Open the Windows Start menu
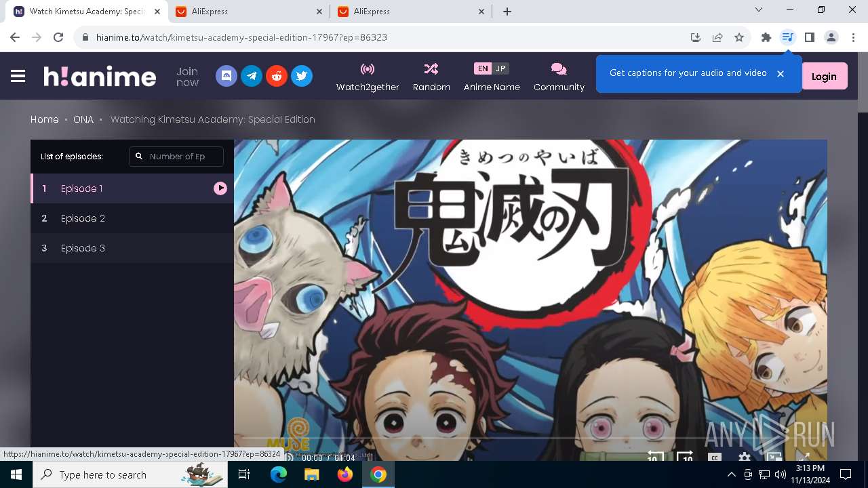The width and height of the screenshot is (868, 488). pos(16,474)
